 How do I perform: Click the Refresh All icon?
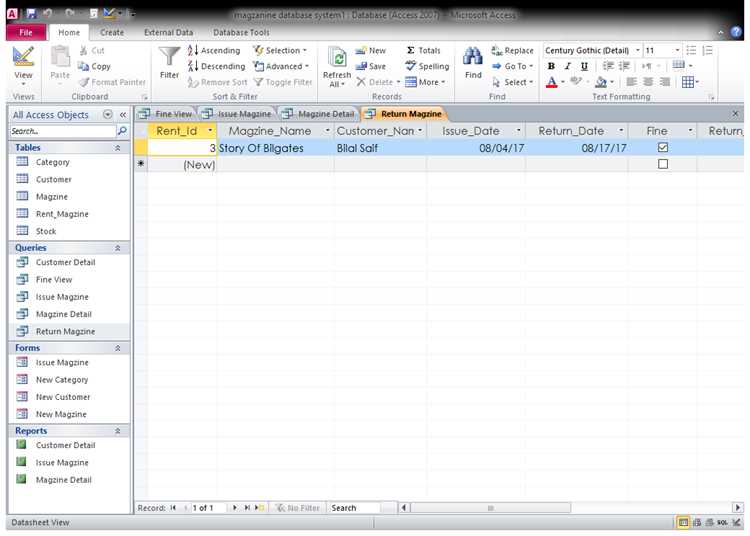[x=337, y=58]
